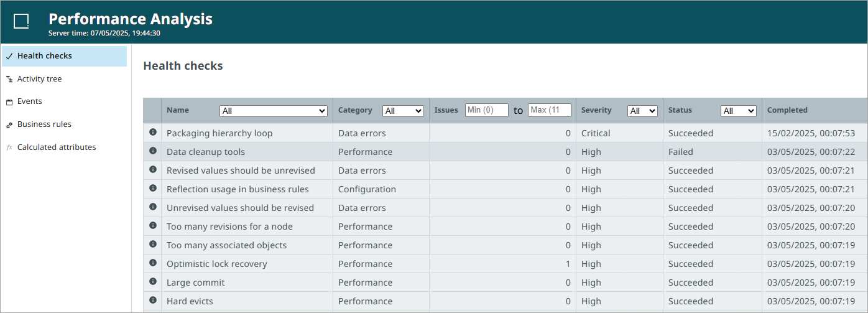Click the Issues maximum value field

click(x=550, y=110)
